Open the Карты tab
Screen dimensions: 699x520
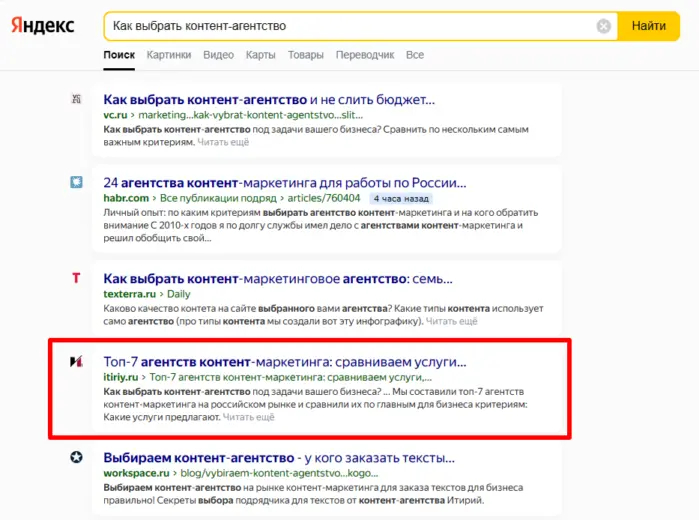(x=261, y=55)
